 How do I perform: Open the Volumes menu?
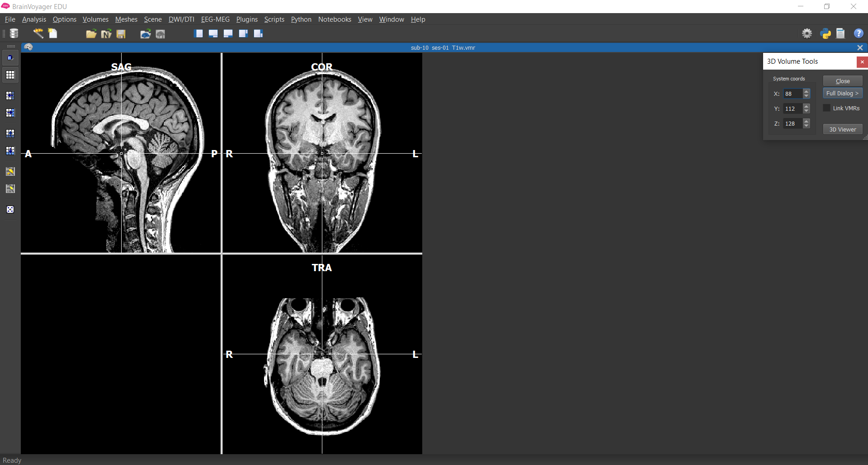(x=95, y=19)
